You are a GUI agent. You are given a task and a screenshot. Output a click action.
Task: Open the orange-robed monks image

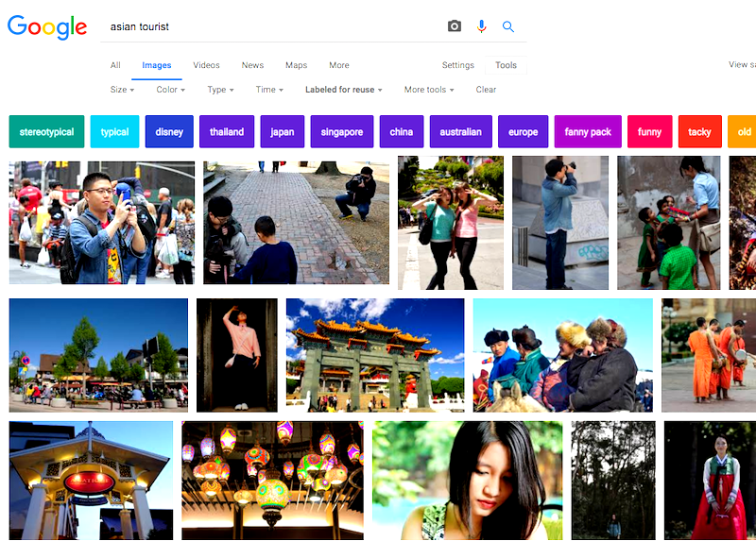(708, 355)
